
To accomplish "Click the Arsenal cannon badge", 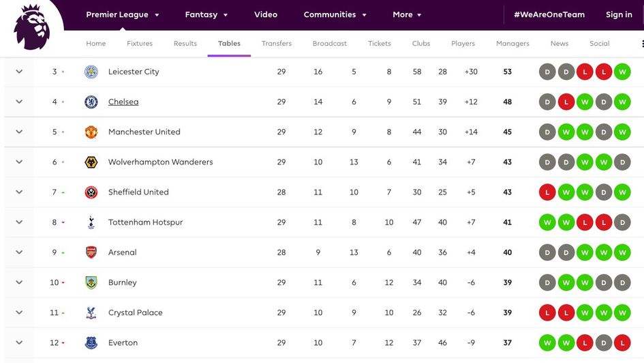I will pyautogui.click(x=91, y=252).
